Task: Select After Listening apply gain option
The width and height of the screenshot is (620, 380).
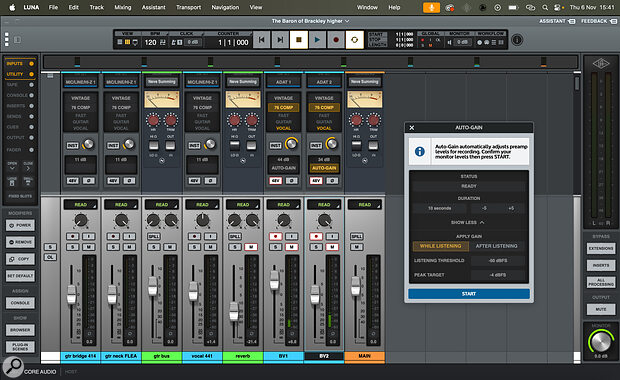Action: [497, 246]
